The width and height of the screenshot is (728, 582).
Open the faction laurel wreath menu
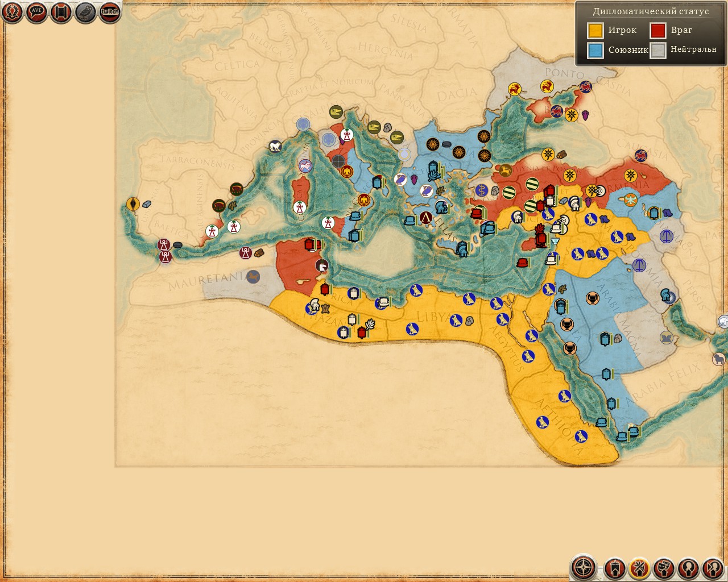tap(12, 12)
